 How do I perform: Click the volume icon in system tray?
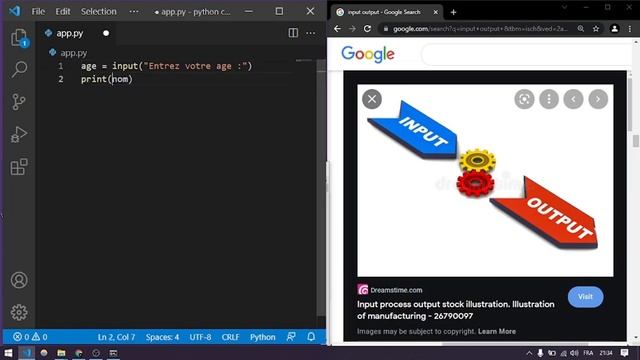(574, 353)
